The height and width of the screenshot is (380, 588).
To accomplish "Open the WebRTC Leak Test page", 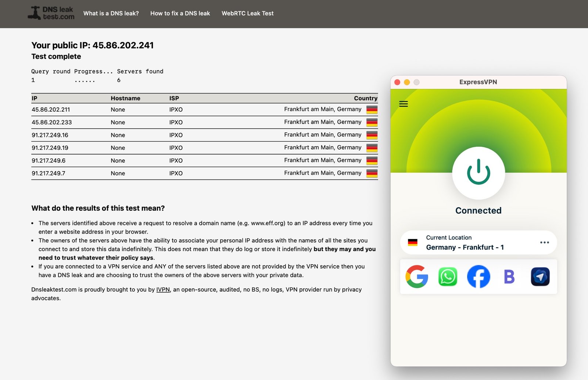I will pos(247,13).
